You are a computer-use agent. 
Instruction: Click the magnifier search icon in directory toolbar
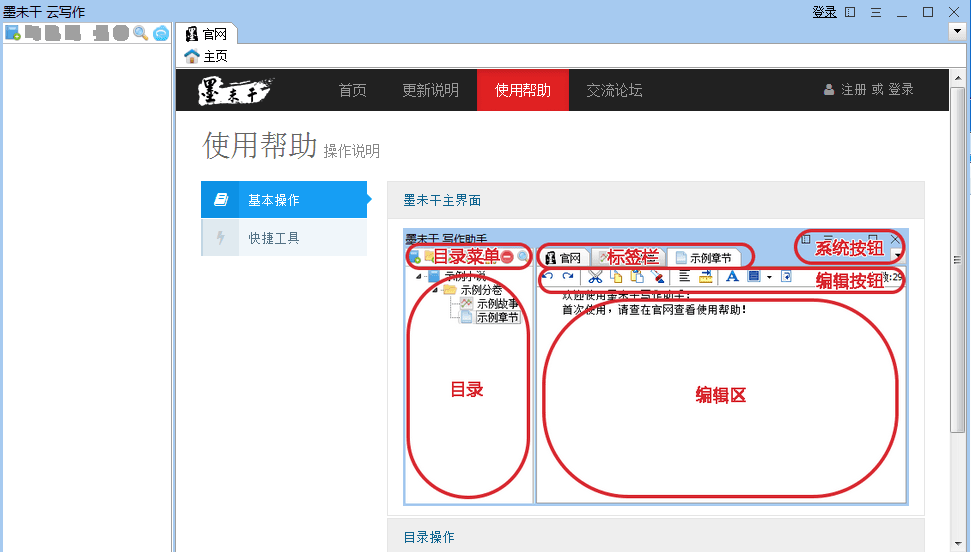pyautogui.click(x=140, y=33)
